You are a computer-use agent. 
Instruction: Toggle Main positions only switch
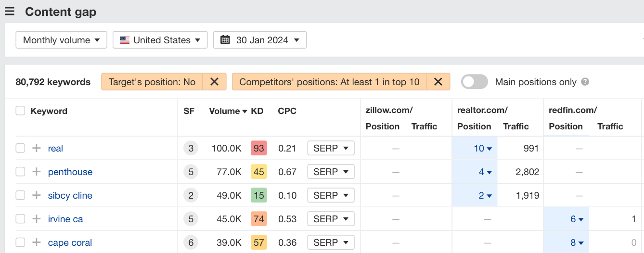point(474,82)
